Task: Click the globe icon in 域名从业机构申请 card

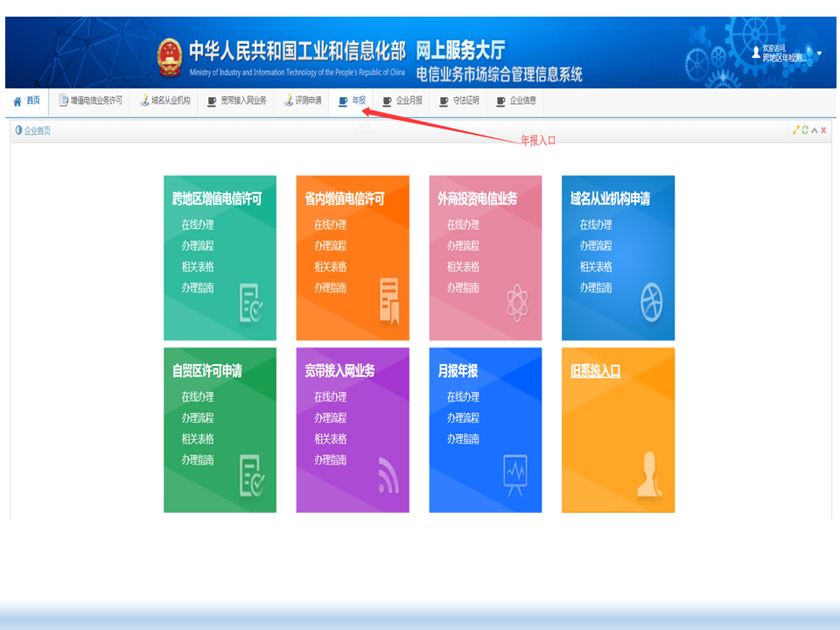Action: pos(651,303)
